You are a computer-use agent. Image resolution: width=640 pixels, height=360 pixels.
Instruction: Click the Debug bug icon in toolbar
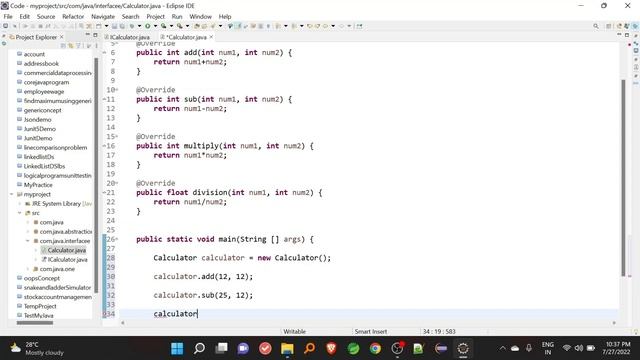point(132,26)
